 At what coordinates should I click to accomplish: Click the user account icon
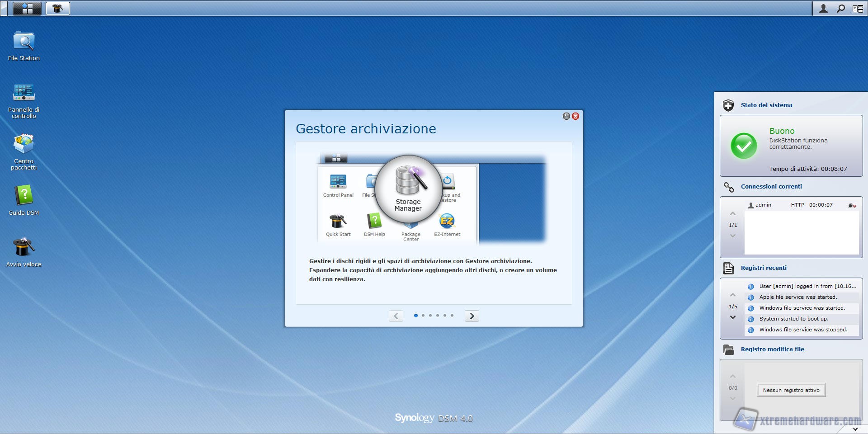click(x=823, y=9)
